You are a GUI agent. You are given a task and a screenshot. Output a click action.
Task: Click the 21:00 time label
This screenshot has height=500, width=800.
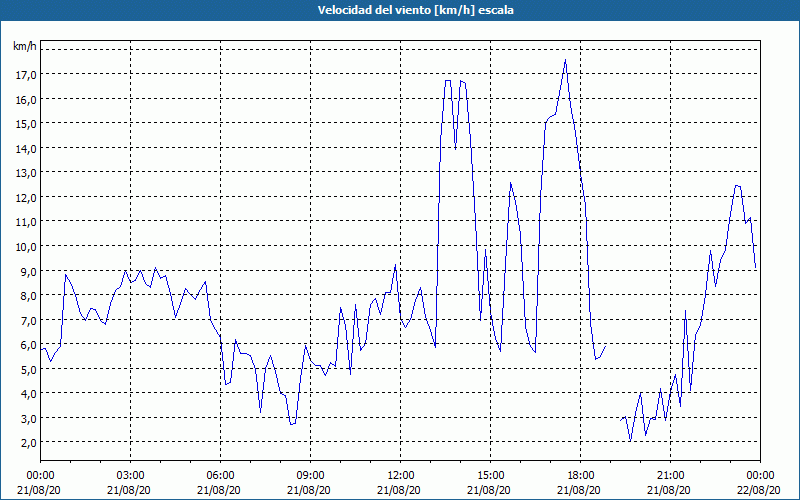[x=670, y=476]
